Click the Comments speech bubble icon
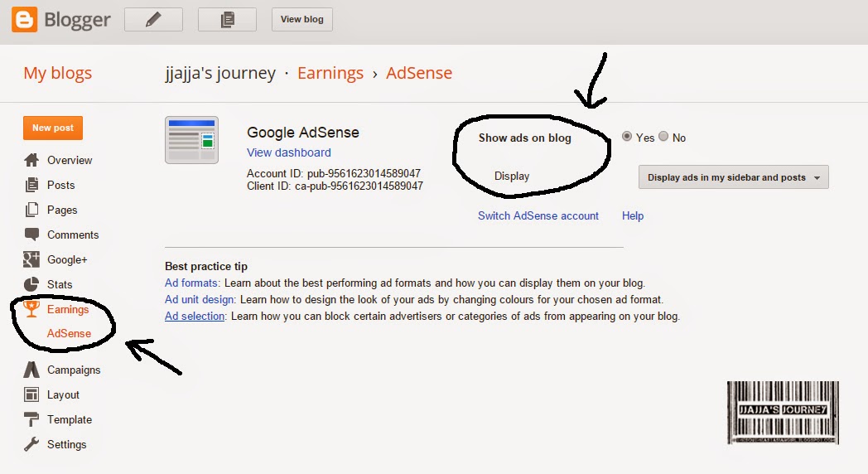This screenshot has width=868, height=474. [x=31, y=235]
